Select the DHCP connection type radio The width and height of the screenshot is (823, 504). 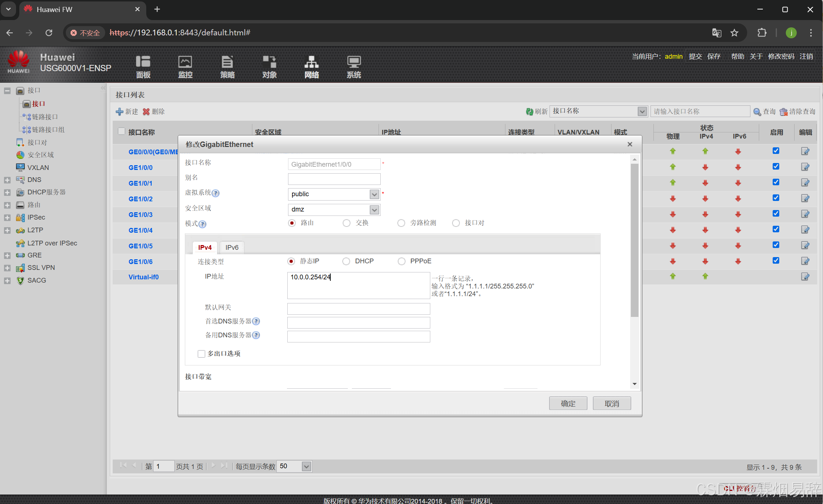(346, 261)
